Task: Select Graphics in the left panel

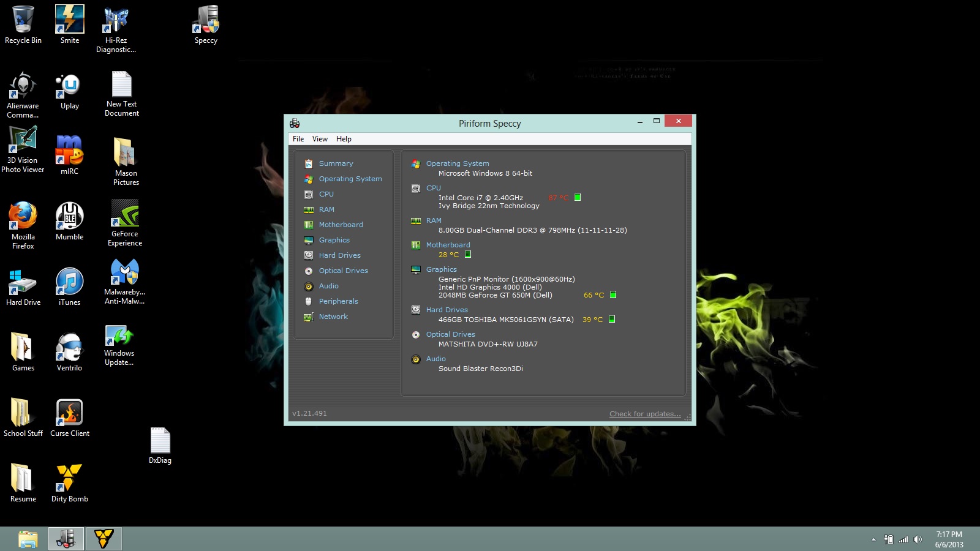Action: 334,240
